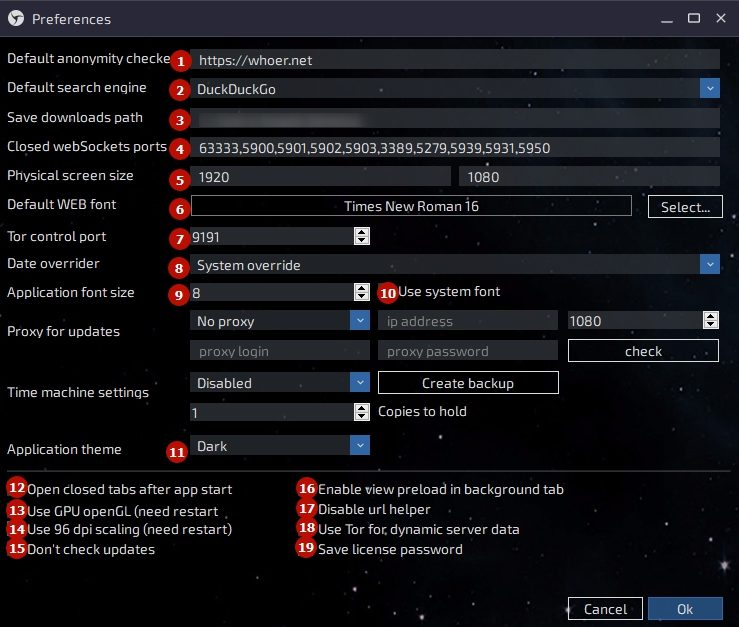Open the Default search engine dropdown
This screenshot has height=627, width=739.
[710, 89]
